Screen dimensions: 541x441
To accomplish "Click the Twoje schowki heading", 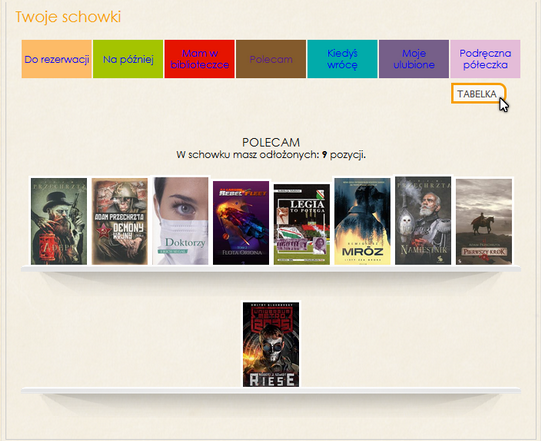I will 68,17.
